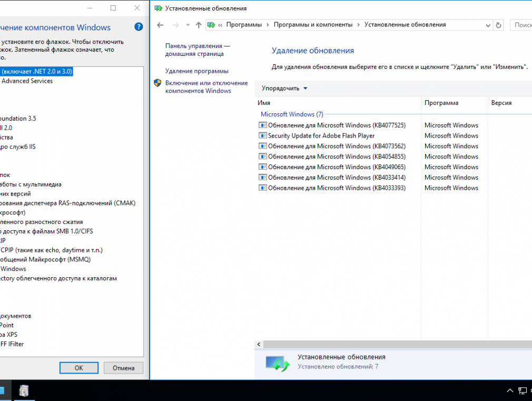The image size is (532, 401).
Task: Expand the address bar history dropdown
Action: tap(488, 25)
